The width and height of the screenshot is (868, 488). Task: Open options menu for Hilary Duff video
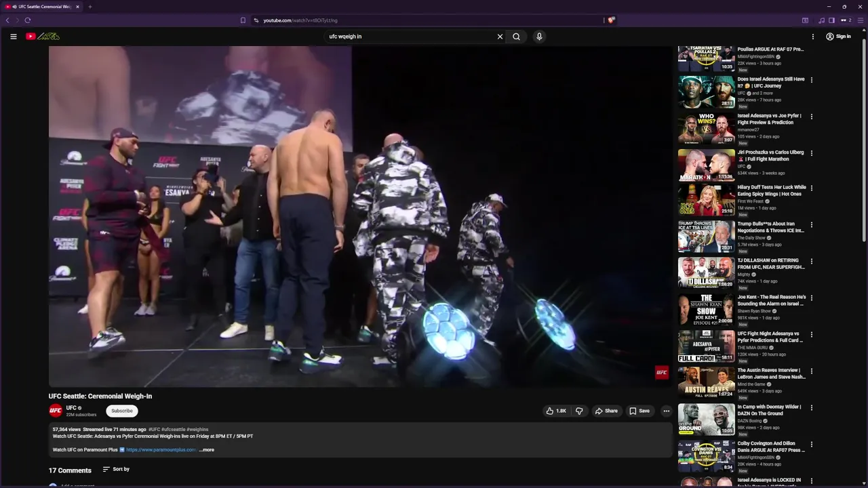point(812,188)
